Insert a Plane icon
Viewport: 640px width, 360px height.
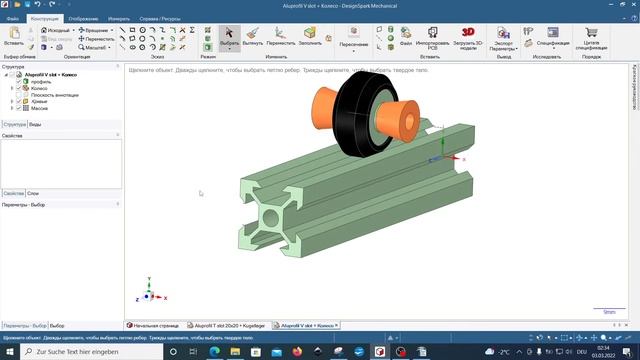[x=379, y=29]
